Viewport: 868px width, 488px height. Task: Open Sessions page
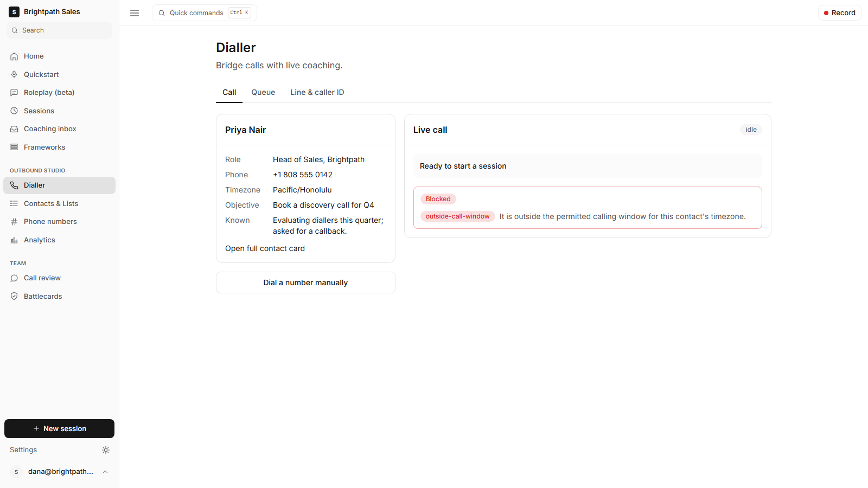point(59,111)
